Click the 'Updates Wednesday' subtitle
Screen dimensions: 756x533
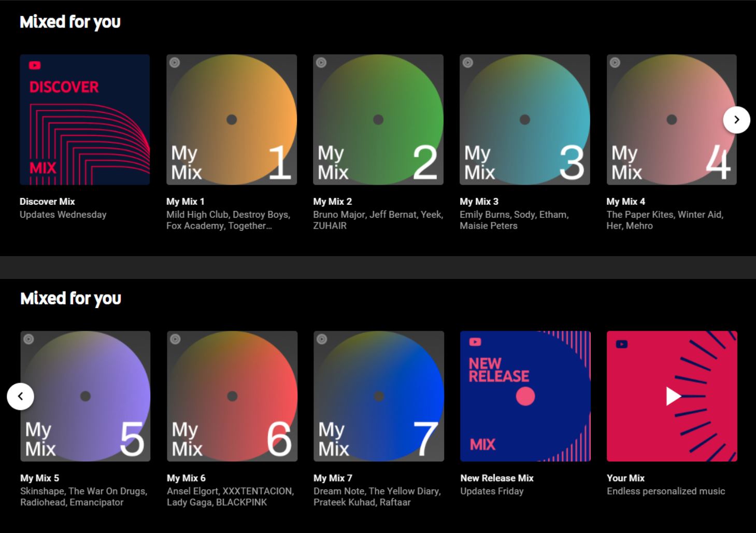[63, 215]
